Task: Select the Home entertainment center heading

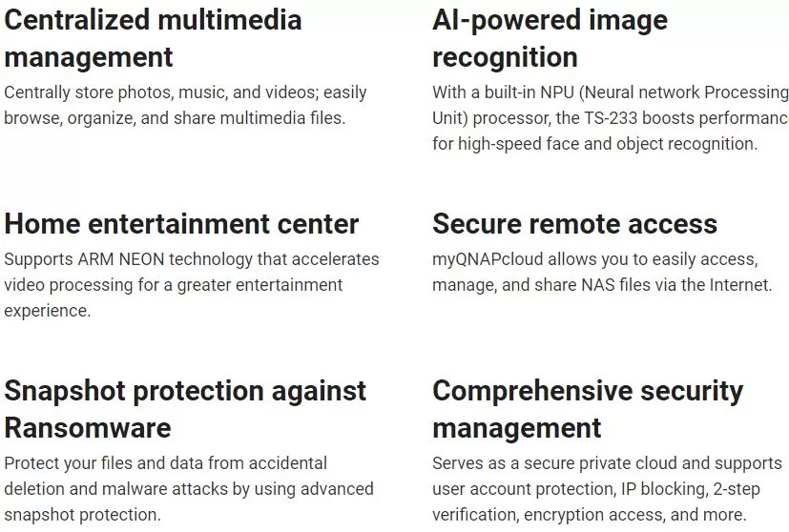Action: (x=181, y=224)
